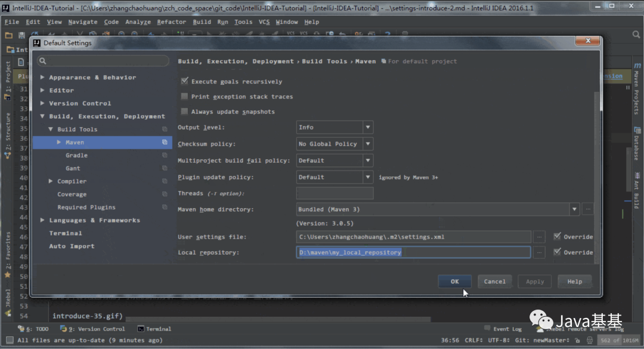The width and height of the screenshot is (644, 349).
Task: Focus the settings search field
Action: 103,61
